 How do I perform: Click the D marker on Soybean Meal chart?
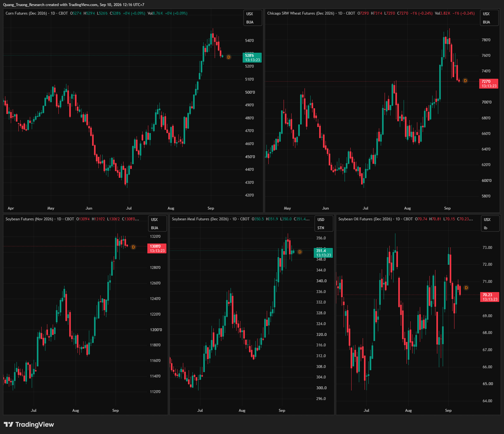300,252
